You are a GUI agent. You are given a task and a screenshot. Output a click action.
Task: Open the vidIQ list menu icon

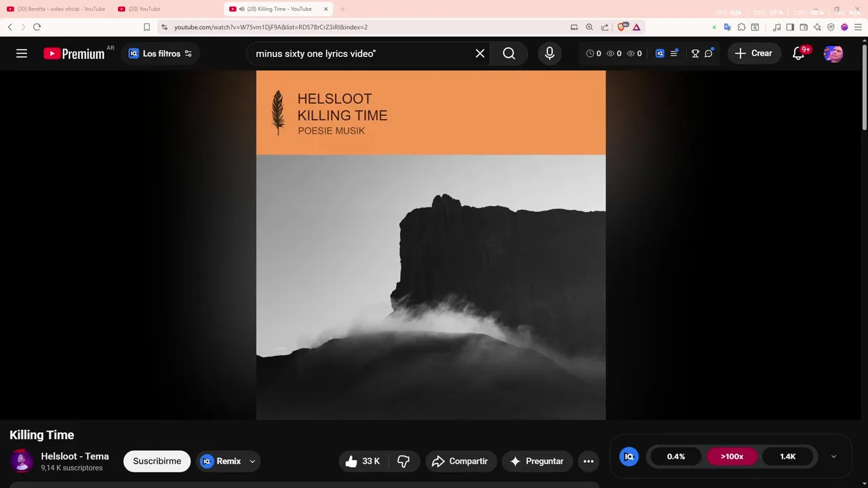pos(674,54)
